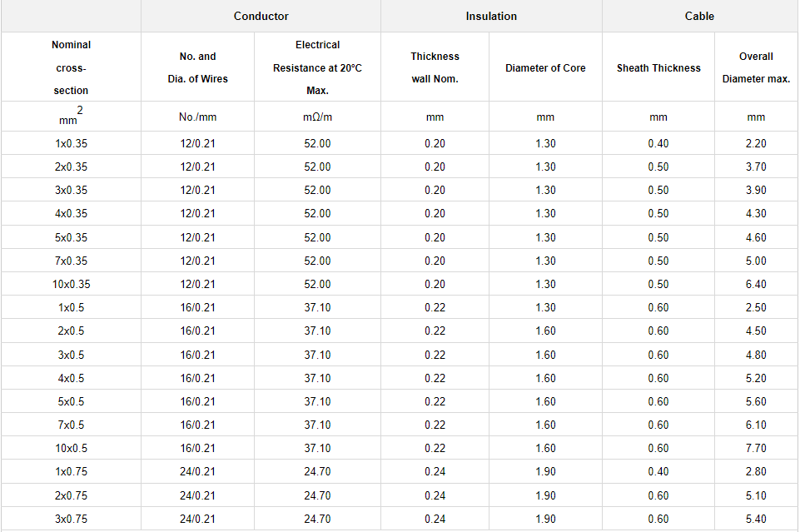The width and height of the screenshot is (800, 532).
Task: Click the No./mm unit cell
Action: (x=197, y=117)
